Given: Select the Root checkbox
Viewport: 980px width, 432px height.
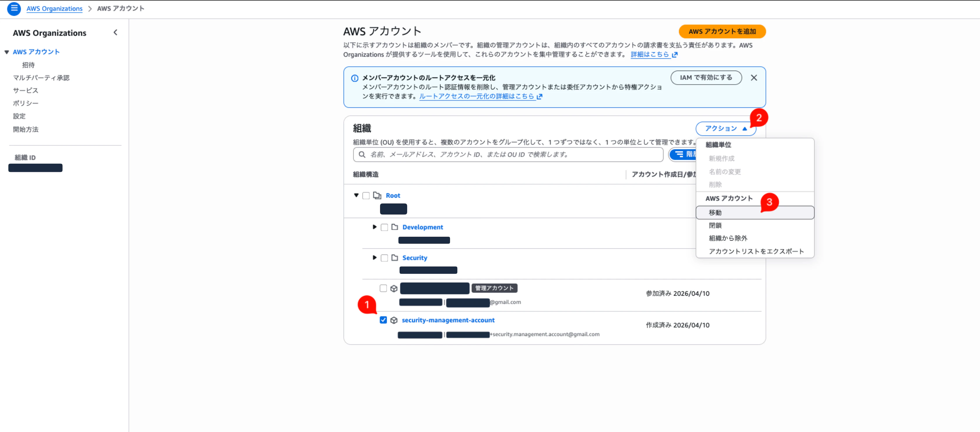Looking at the screenshot, I should pyautogui.click(x=366, y=195).
